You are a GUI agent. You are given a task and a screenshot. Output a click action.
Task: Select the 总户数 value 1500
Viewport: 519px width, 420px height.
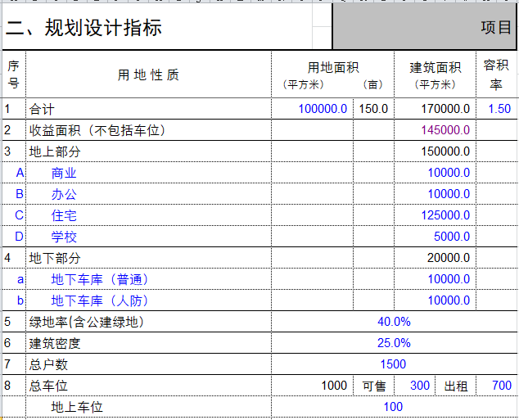(x=393, y=364)
